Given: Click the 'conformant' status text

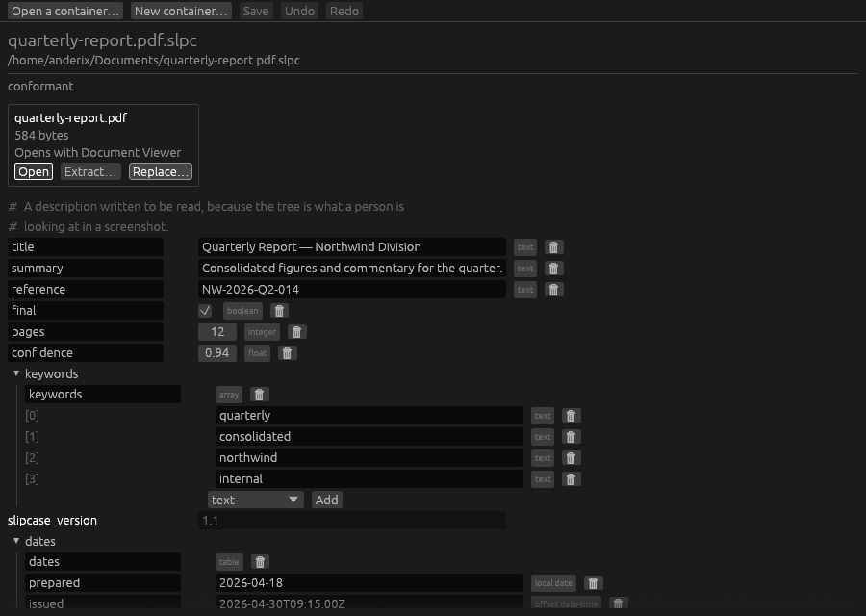Looking at the screenshot, I should (x=40, y=87).
